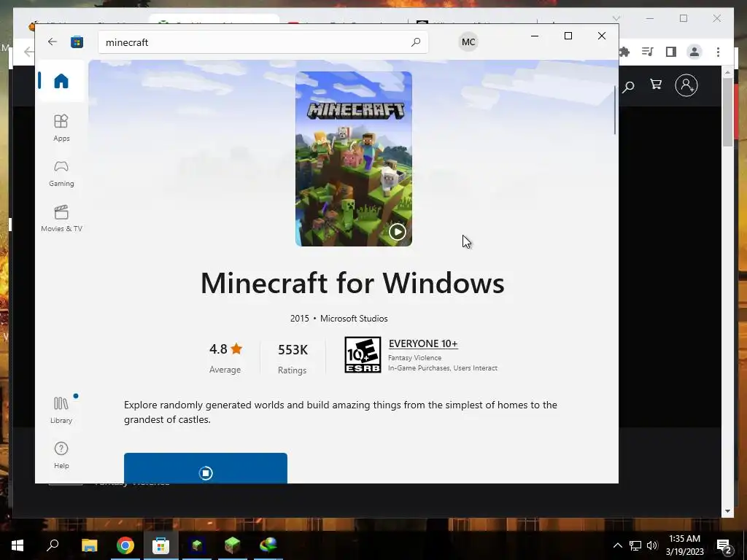Open the volume control in system tray
The width and height of the screenshot is (747, 560).
click(x=652, y=545)
